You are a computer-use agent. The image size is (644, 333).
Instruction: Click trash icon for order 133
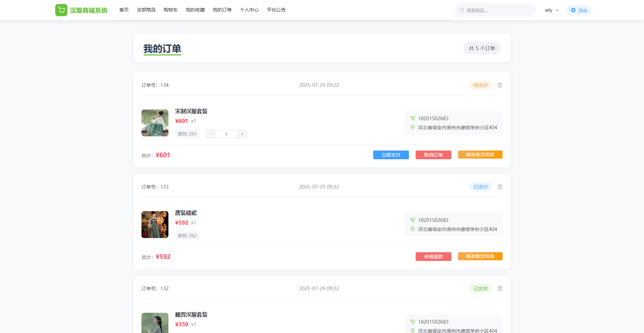[500, 187]
